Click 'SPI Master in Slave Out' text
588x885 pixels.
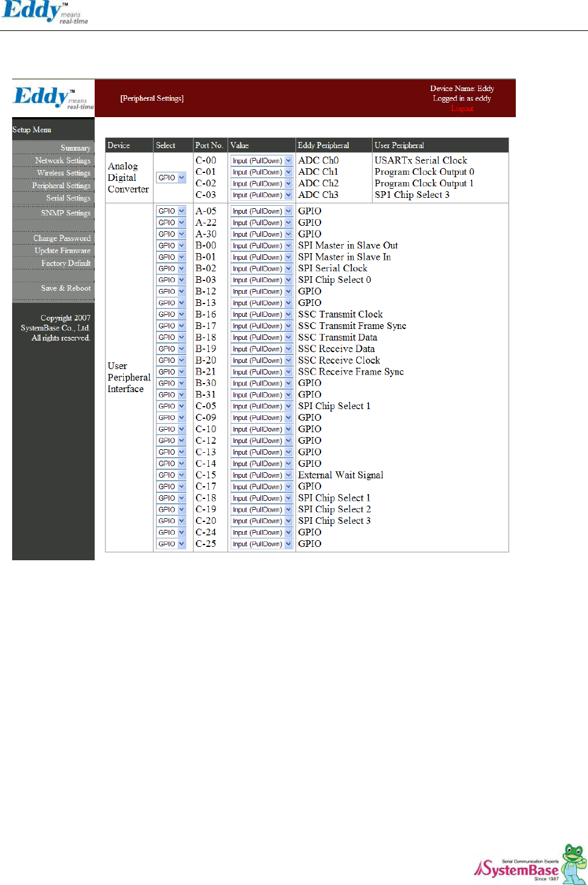[x=348, y=246]
